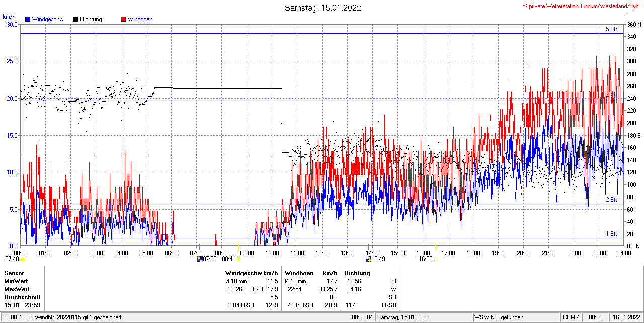
Task: Click the current gust value 20.9
Action: tap(331, 305)
